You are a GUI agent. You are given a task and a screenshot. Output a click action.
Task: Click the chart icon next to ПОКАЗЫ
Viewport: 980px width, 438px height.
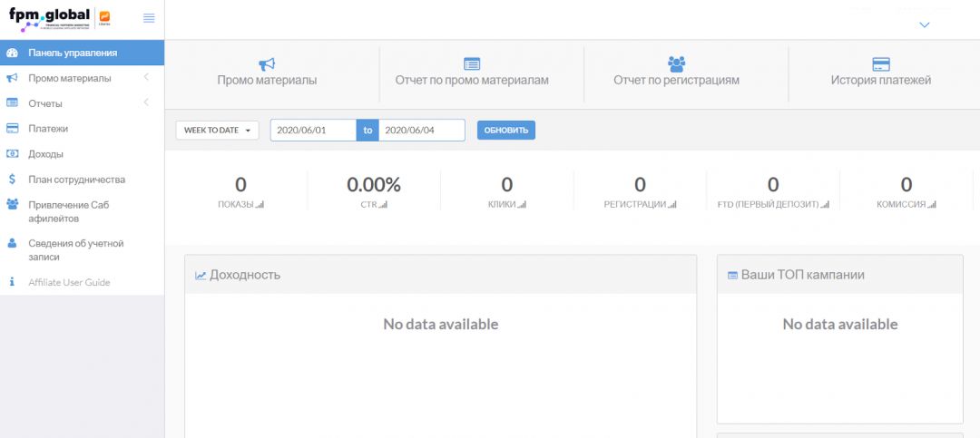(x=260, y=205)
